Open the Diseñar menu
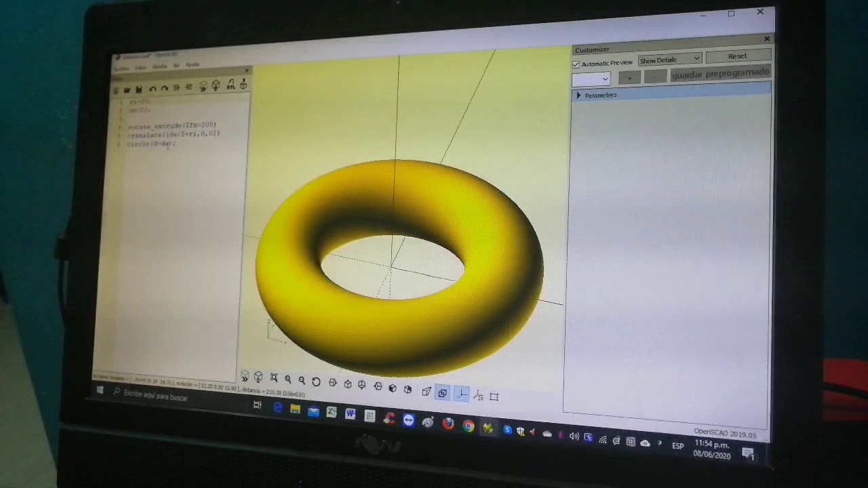This screenshot has height=488, width=868. tap(159, 67)
